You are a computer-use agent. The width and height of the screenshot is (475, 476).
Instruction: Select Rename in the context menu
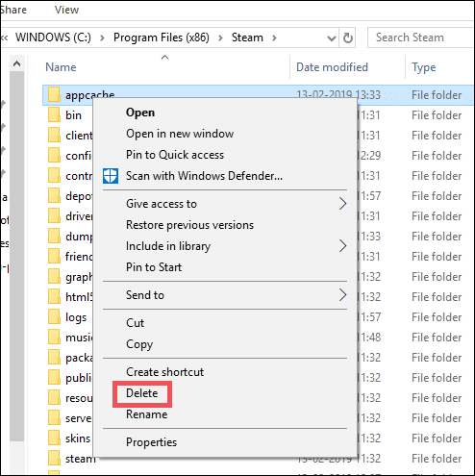click(x=146, y=414)
